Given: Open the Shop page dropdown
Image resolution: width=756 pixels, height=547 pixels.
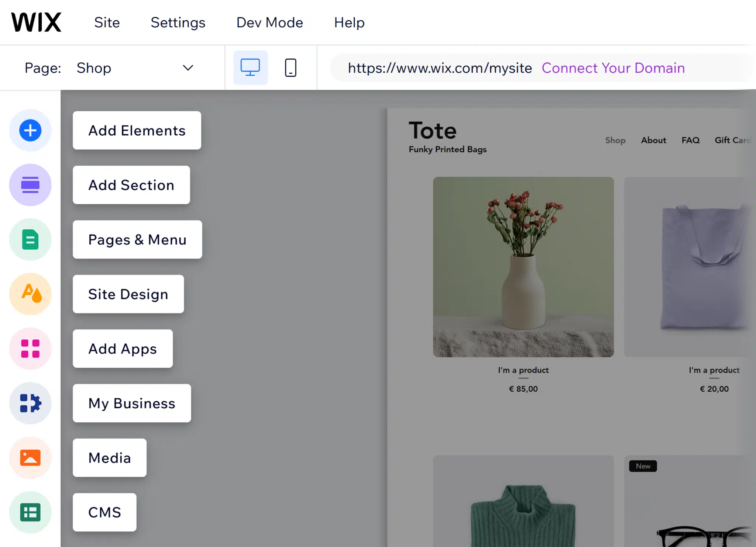Looking at the screenshot, I should tap(135, 68).
